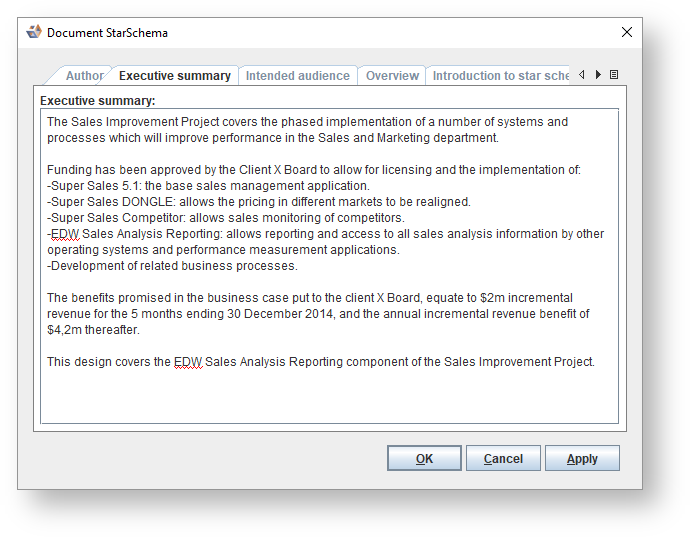Click blank area at bottom of summary text box

329,400
